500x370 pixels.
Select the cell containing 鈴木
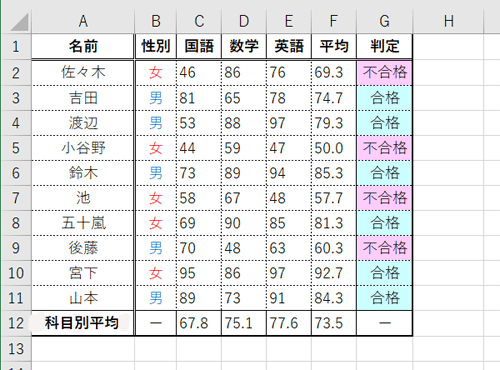coord(83,173)
